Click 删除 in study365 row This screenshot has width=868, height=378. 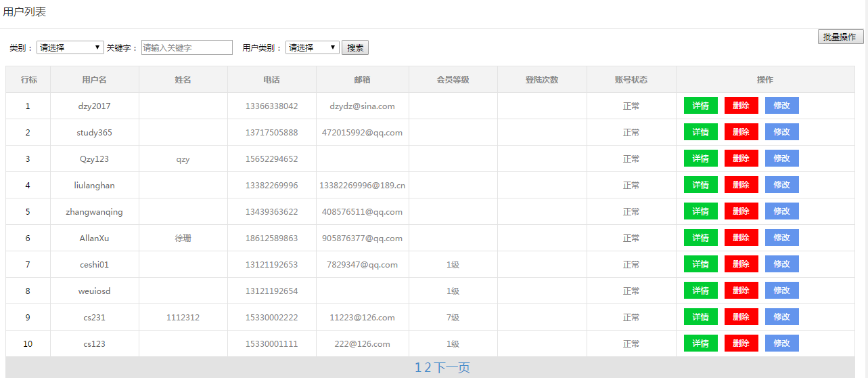point(741,132)
